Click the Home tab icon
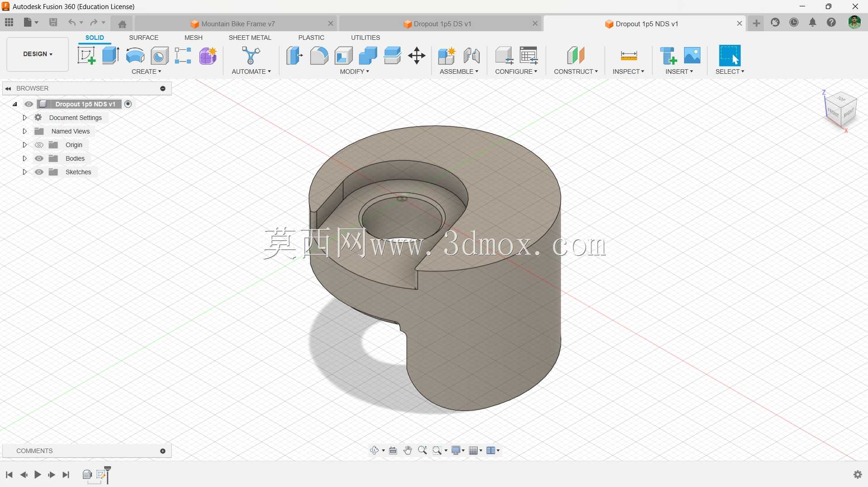868x487 pixels. pyautogui.click(x=122, y=24)
